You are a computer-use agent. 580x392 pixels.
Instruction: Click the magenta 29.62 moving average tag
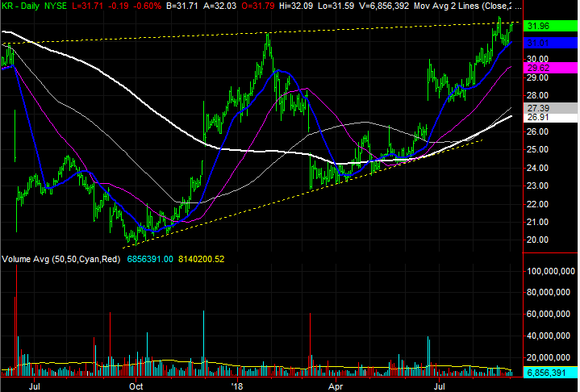[x=550, y=68]
